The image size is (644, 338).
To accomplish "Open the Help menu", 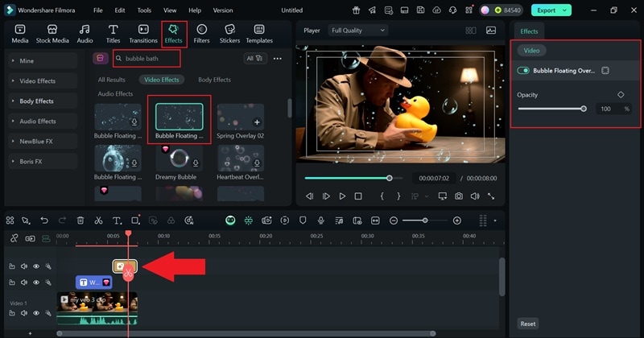I will 195,10.
